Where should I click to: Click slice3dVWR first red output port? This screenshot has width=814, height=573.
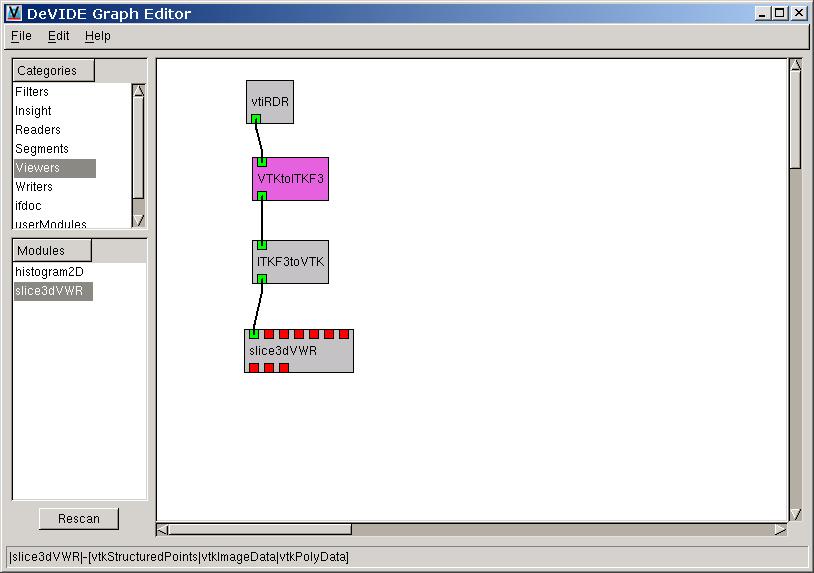click(x=254, y=367)
